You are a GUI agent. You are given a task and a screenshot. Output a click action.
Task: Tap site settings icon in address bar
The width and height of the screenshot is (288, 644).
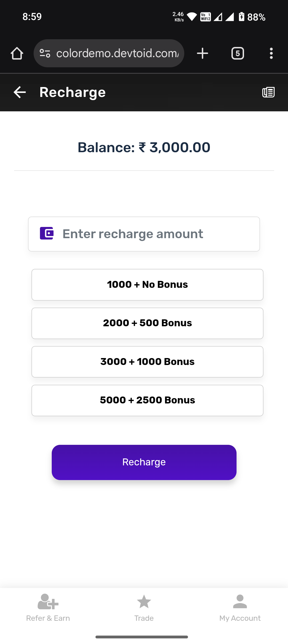[x=45, y=53]
